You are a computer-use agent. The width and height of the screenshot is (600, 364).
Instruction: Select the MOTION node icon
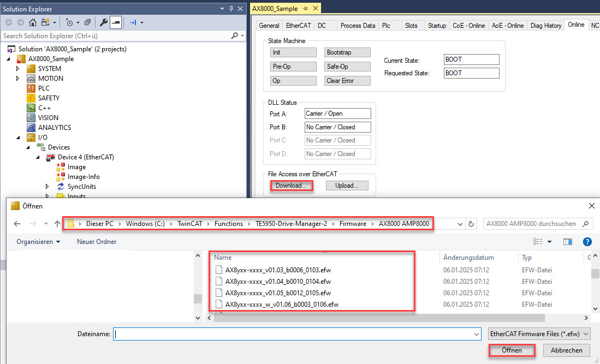coord(31,79)
